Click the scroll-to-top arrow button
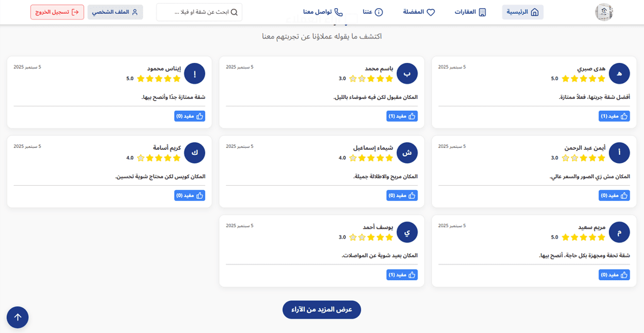 pos(18,317)
